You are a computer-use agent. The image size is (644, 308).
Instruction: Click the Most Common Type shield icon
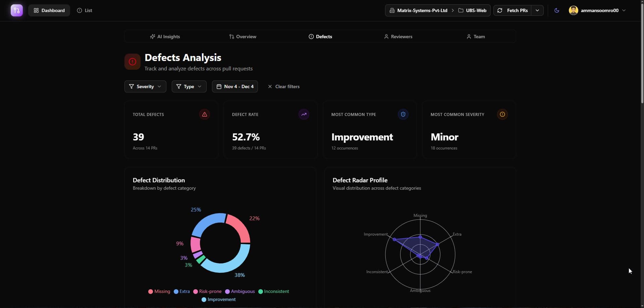pyautogui.click(x=403, y=114)
